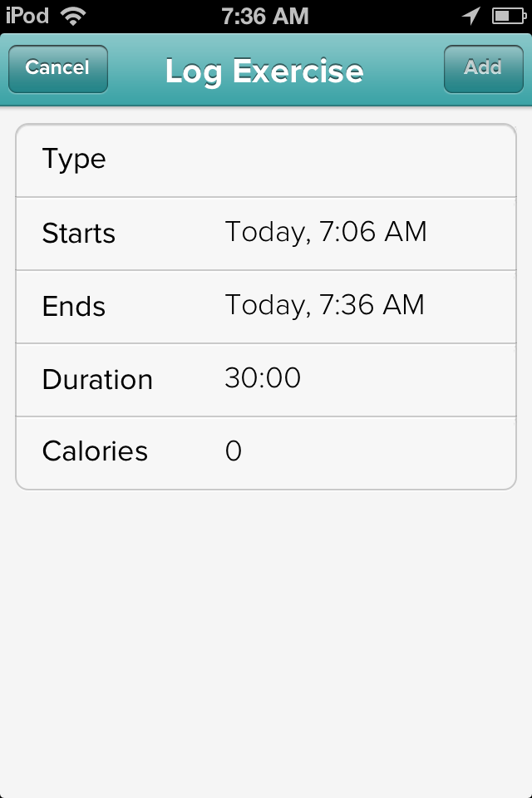Tap the Wi-Fi status icon
Image resolution: width=532 pixels, height=798 pixels.
point(73,16)
